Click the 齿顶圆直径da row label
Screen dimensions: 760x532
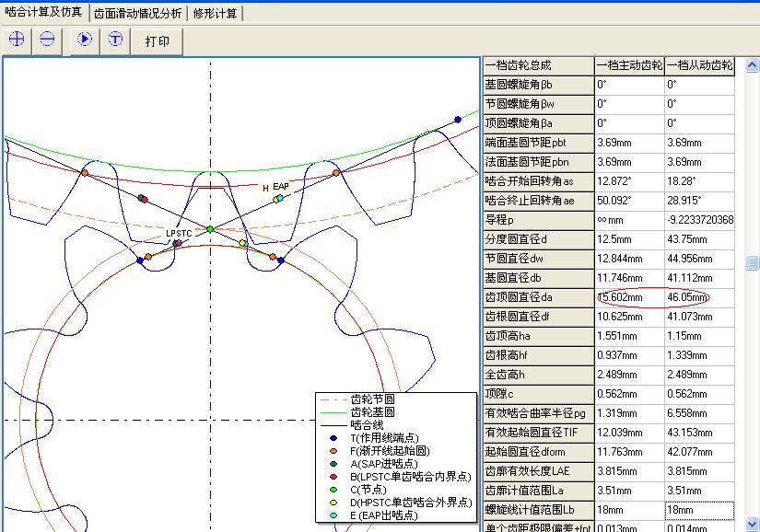(539, 297)
